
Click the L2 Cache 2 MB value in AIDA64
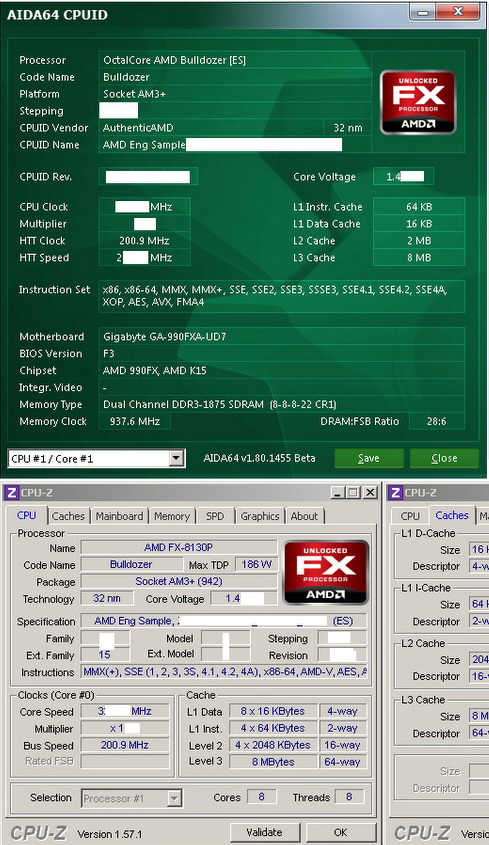[419, 241]
